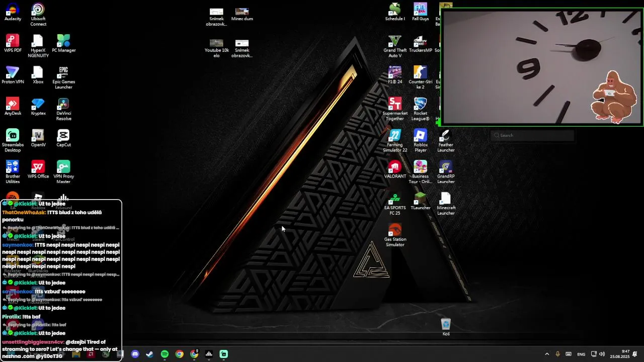Open the Minecraft Launcher shortcut

[446, 204]
